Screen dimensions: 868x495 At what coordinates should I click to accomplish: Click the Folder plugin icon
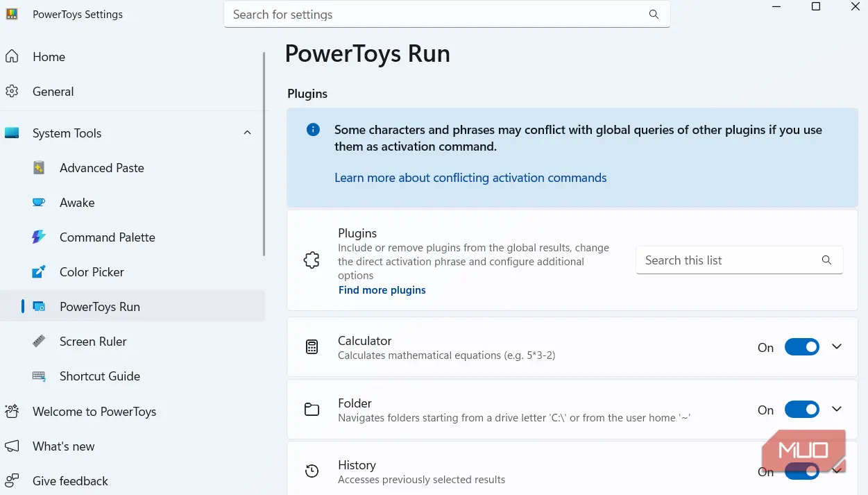coord(312,410)
